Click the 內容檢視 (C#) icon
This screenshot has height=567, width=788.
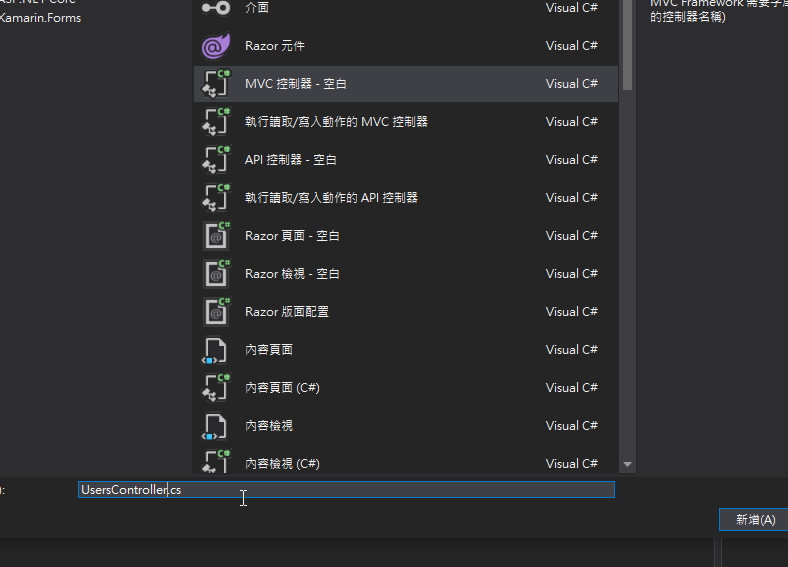216,461
